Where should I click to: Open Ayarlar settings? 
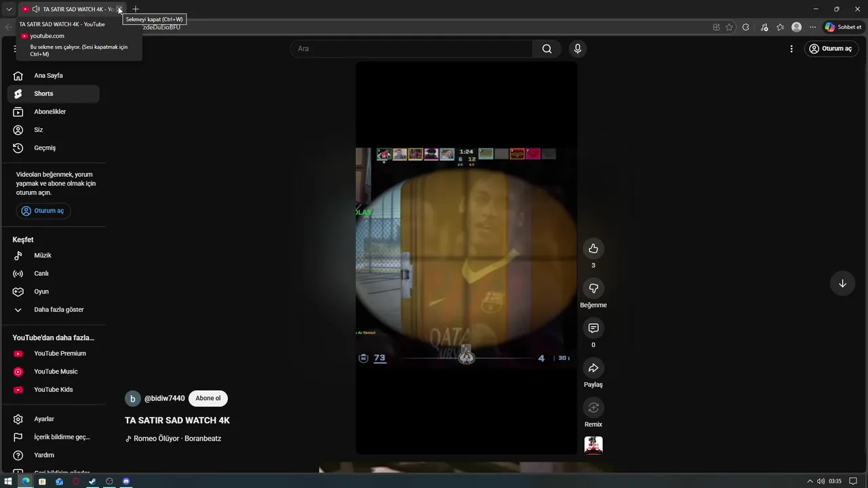54,420
